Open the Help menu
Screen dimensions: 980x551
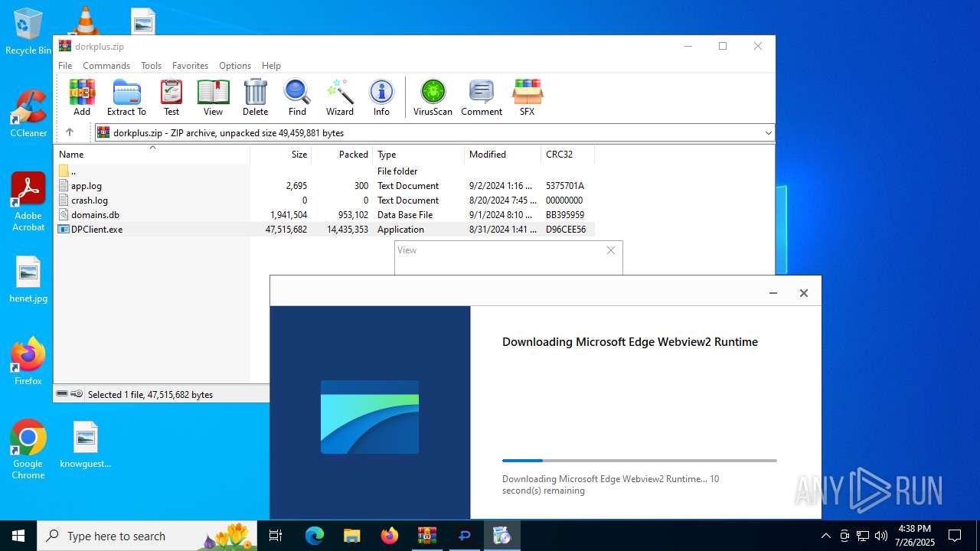(271, 66)
